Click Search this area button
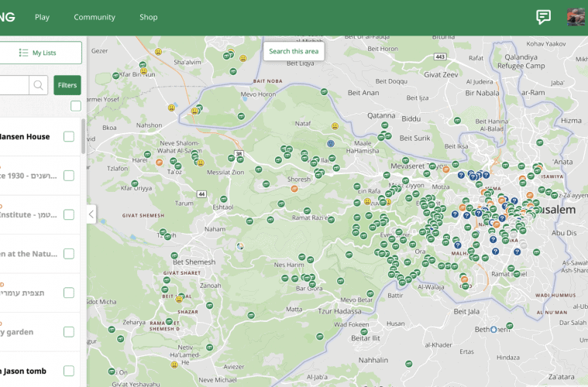The height and width of the screenshot is (387, 588). tap(294, 51)
